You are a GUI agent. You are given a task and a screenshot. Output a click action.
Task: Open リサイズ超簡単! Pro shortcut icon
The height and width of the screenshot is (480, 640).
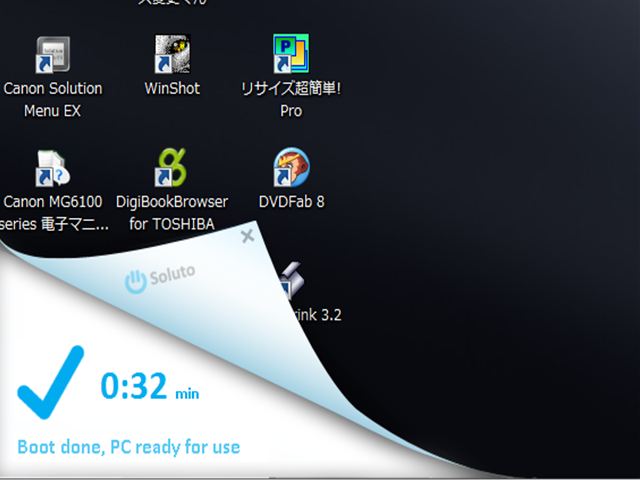pyautogui.click(x=291, y=54)
